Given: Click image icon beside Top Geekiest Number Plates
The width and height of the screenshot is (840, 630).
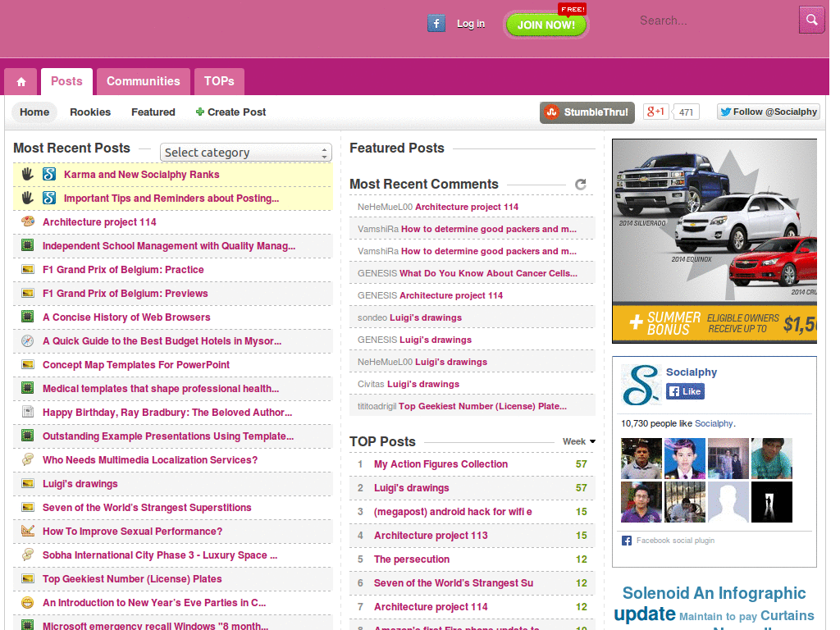Looking at the screenshot, I should (27, 578).
